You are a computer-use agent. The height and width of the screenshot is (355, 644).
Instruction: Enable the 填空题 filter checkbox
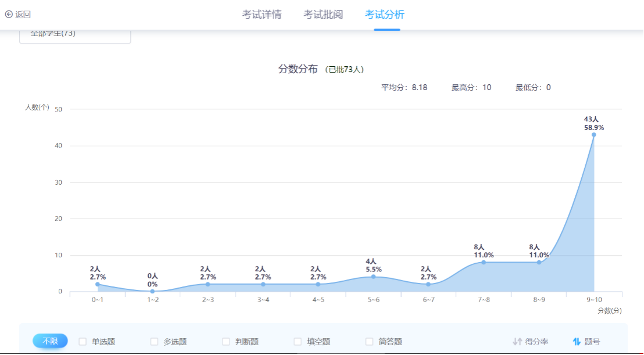coord(297,342)
